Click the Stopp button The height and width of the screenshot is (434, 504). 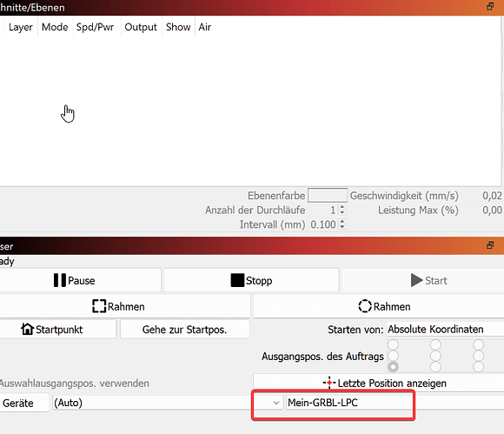click(251, 280)
